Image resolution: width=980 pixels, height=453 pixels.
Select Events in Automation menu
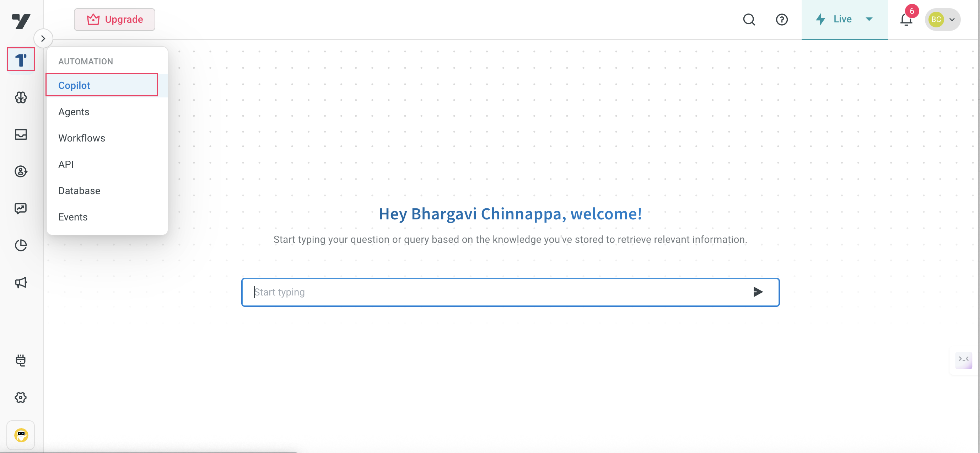tap(107, 217)
